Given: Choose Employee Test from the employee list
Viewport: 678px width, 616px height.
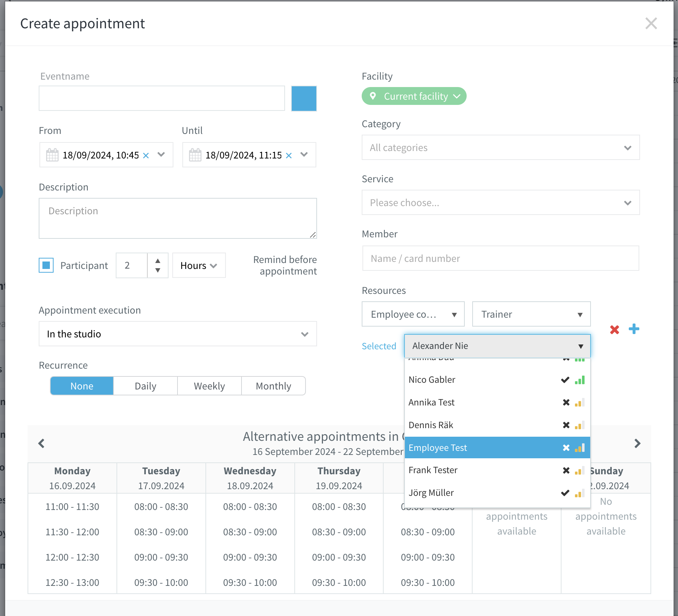Looking at the screenshot, I should (x=497, y=447).
